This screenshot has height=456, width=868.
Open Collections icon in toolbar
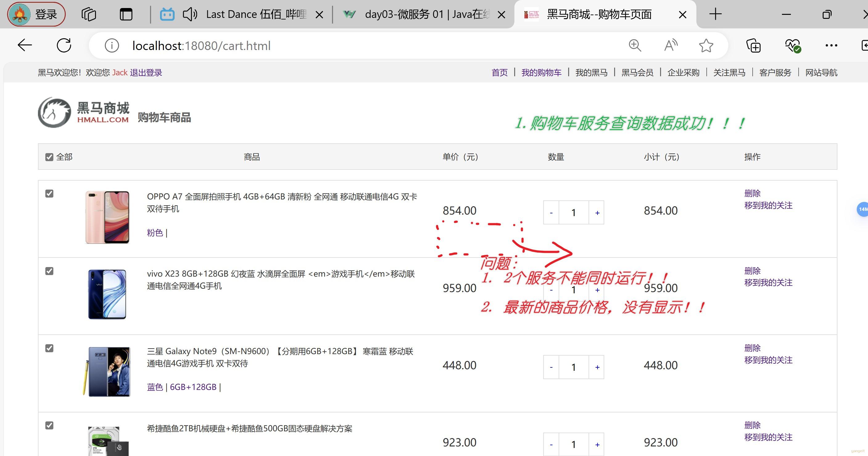point(754,45)
